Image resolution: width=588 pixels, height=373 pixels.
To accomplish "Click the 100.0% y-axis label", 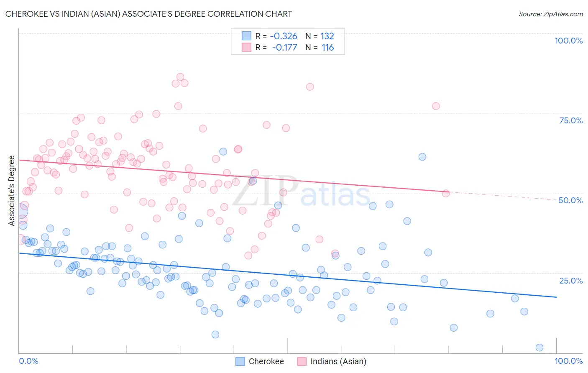I will pos(569,41).
